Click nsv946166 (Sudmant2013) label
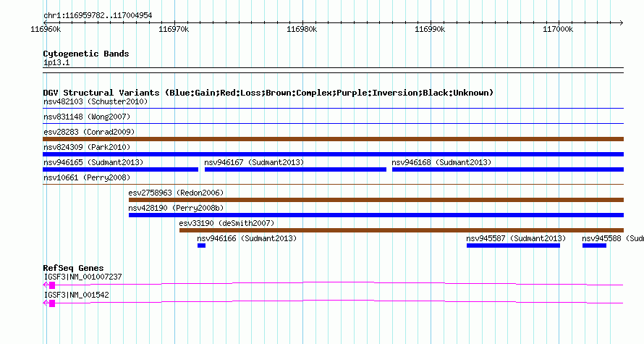Viewport: 644px width, 344px height. tap(247, 238)
